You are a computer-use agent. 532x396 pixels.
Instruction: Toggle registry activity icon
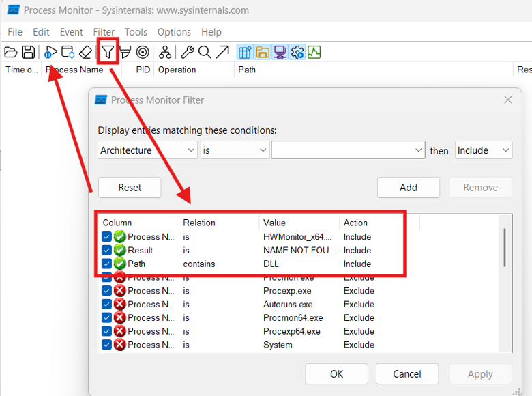pos(245,53)
